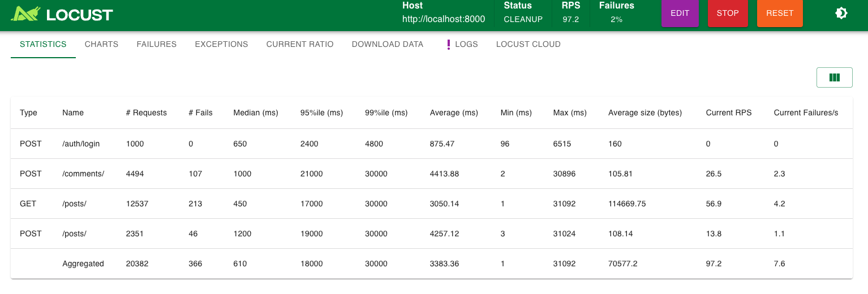This screenshot has width=868, height=294.
Task: Select the Current Ratio tab
Action: (x=300, y=44)
